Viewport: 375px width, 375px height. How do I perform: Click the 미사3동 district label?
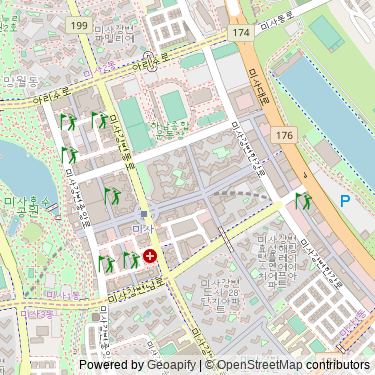(37, 313)
